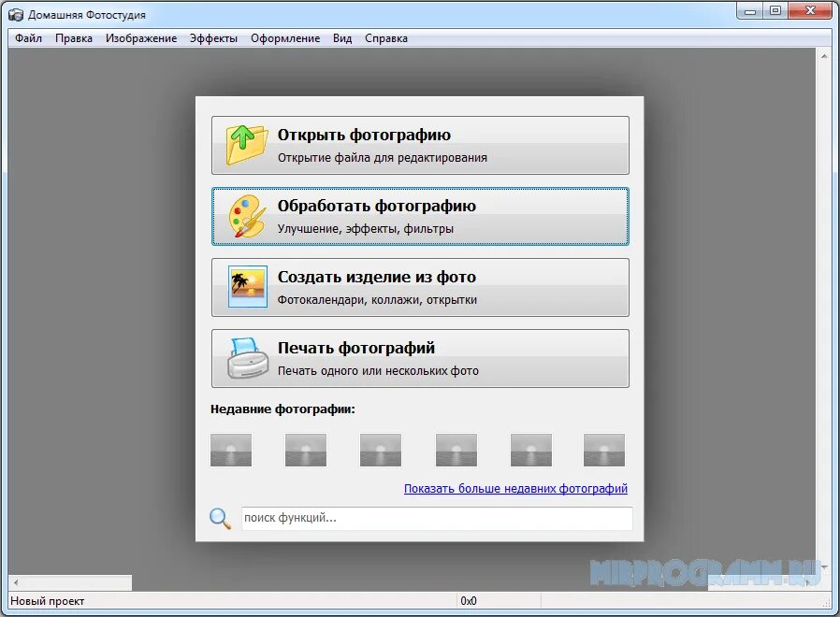Close the Домашняя Фотостудия window
Viewport: 840px width, 617px height.
tap(811, 12)
